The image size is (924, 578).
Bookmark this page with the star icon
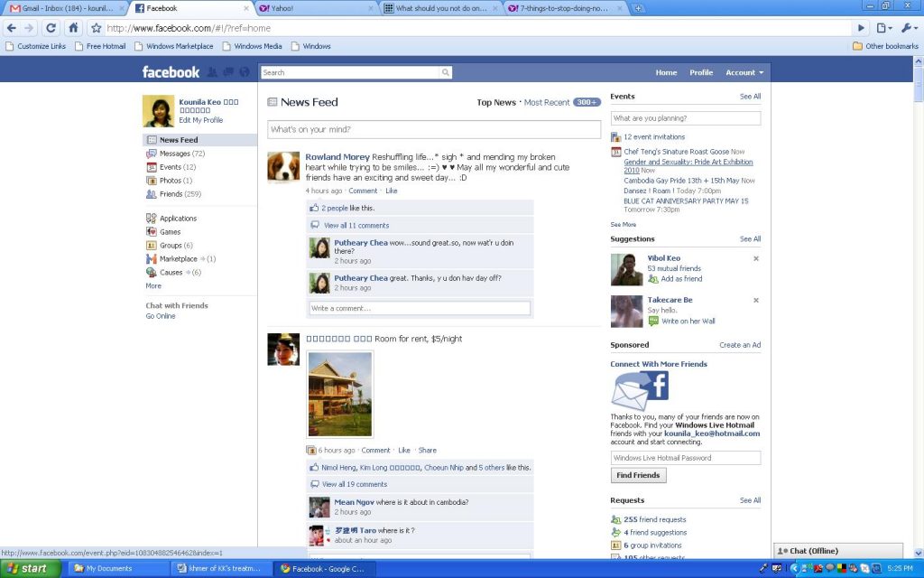point(96,28)
